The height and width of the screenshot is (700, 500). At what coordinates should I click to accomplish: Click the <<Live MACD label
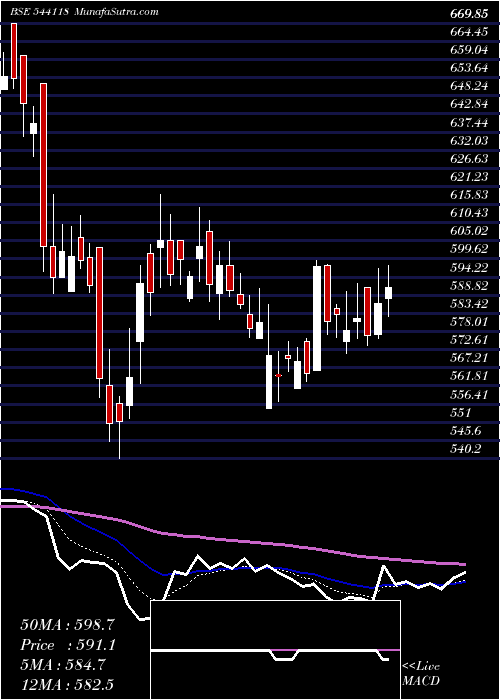click(421, 673)
